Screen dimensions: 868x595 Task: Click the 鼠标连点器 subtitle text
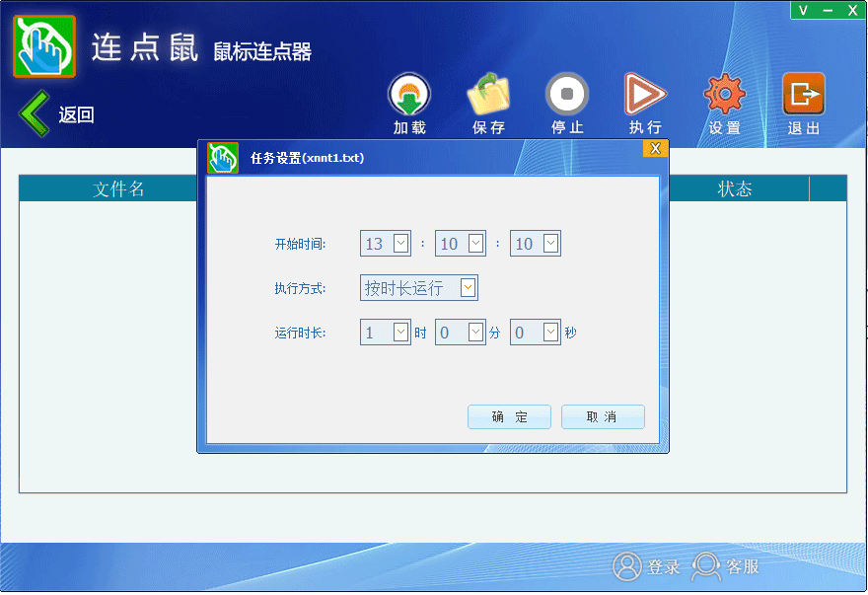pos(262,51)
